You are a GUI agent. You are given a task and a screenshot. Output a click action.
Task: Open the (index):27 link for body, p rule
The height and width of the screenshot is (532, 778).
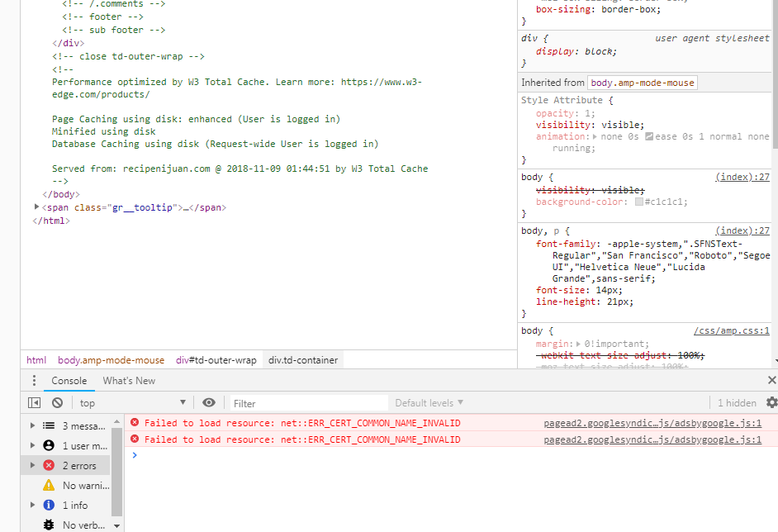coord(742,230)
